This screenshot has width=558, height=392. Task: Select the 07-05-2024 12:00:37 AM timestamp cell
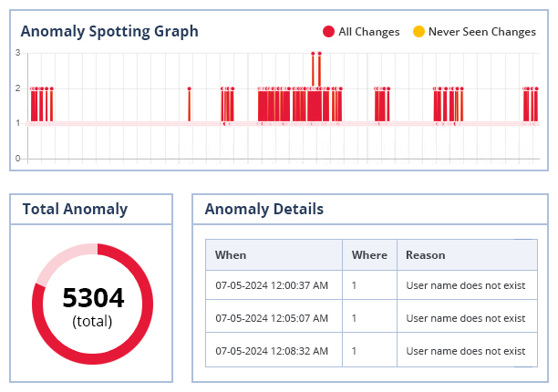(272, 285)
